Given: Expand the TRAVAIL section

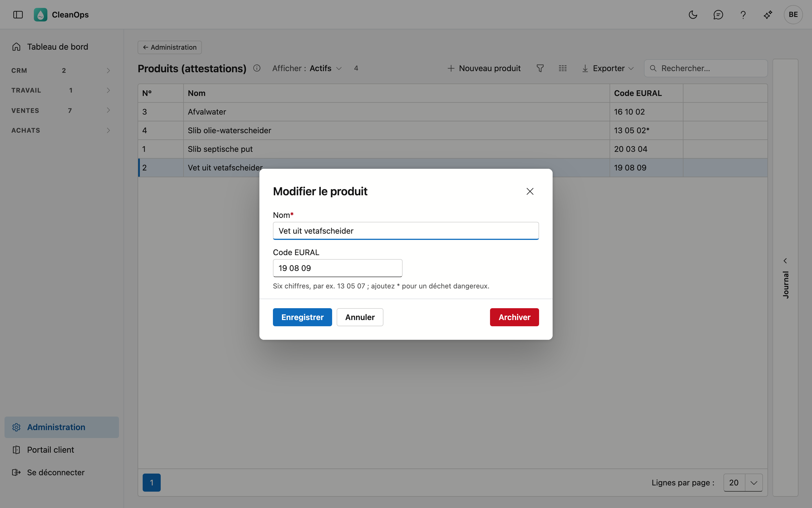Looking at the screenshot, I should [61, 90].
